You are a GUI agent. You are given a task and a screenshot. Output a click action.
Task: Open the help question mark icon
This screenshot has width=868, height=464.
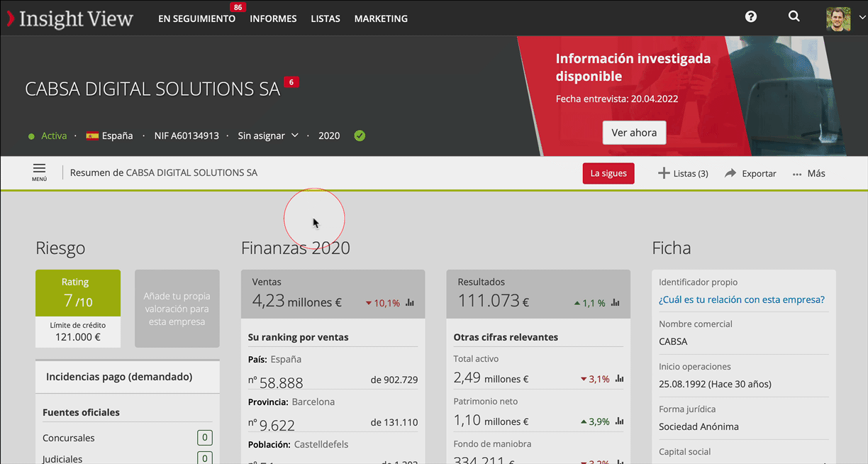pyautogui.click(x=751, y=17)
